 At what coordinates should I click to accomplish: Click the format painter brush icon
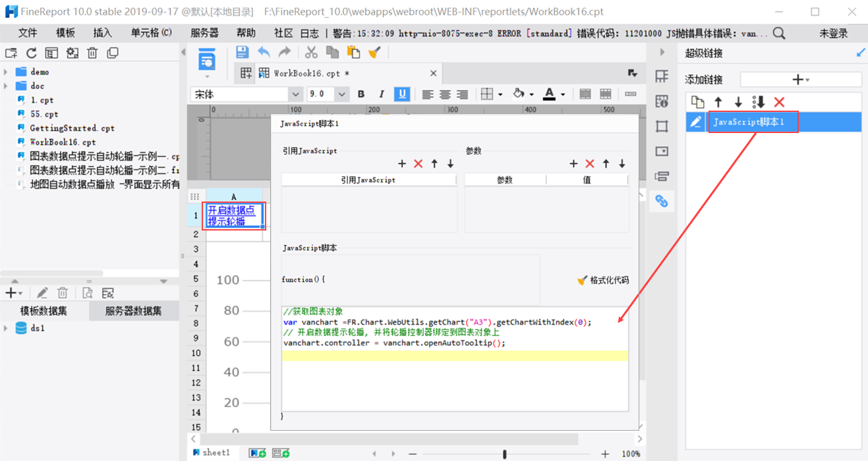tap(374, 53)
